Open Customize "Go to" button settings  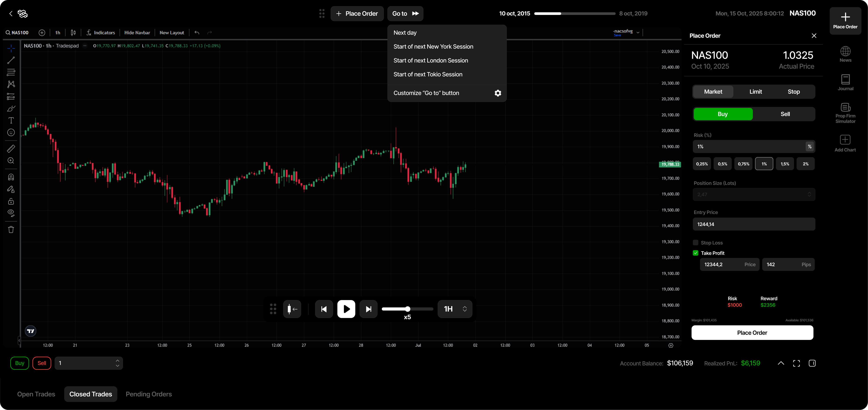[447, 93]
